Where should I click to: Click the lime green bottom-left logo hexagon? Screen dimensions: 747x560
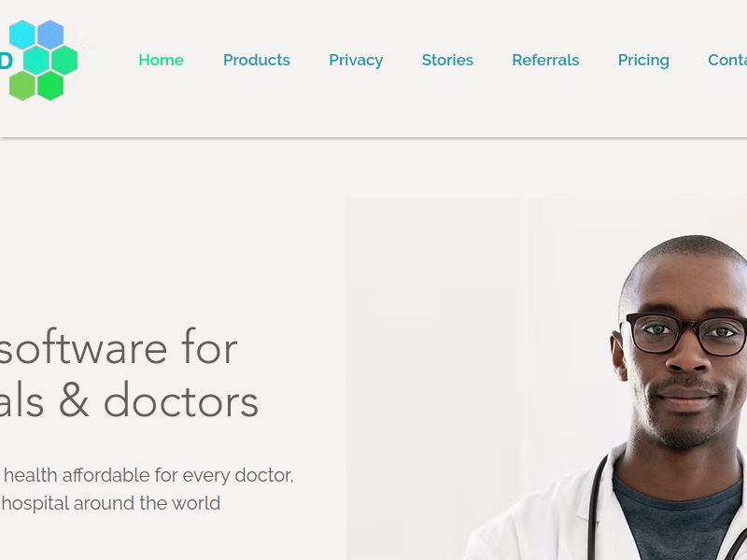click(x=22, y=86)
